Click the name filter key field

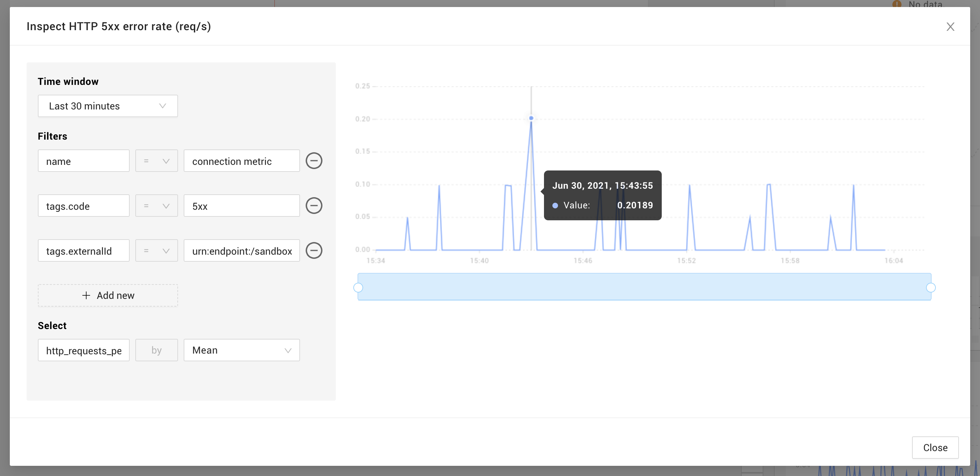pos(84,161)
